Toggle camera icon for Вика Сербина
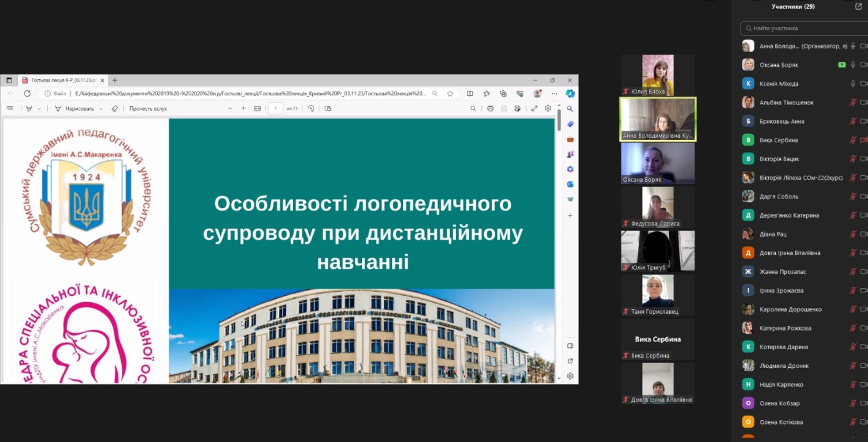The width and height of the screenshot is (868, 442). pyautogui.click(x=863, y=140)
